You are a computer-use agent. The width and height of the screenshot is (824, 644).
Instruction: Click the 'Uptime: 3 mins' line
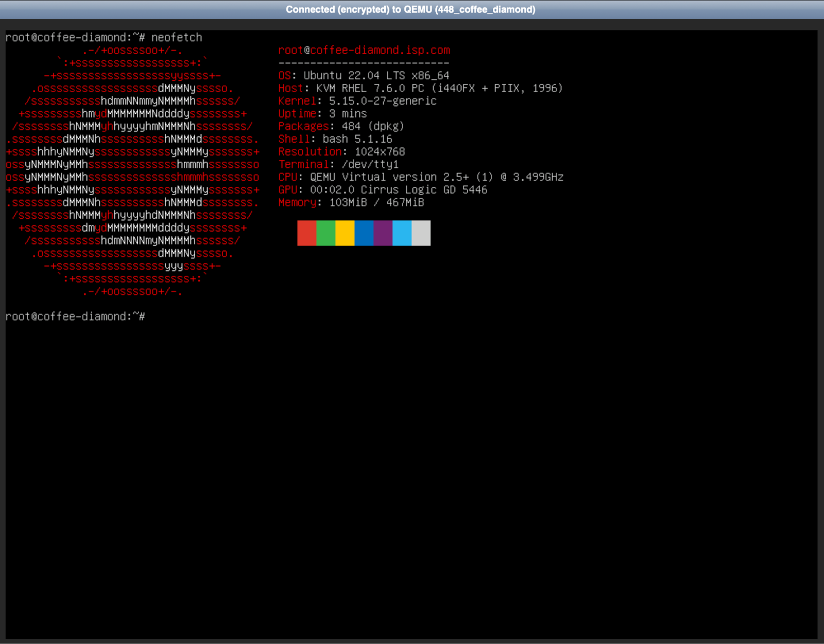pyautogui.click(x=322, y=114)
